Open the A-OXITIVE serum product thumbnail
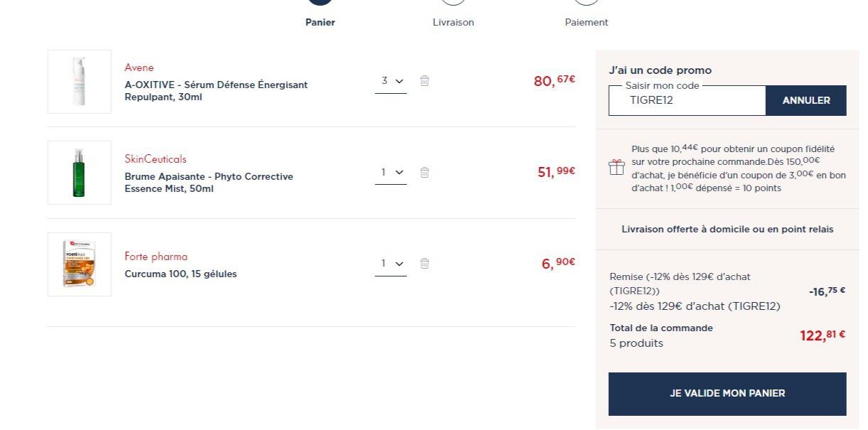The width and height of the screenshot is (868, 430). tap(80, 82)
